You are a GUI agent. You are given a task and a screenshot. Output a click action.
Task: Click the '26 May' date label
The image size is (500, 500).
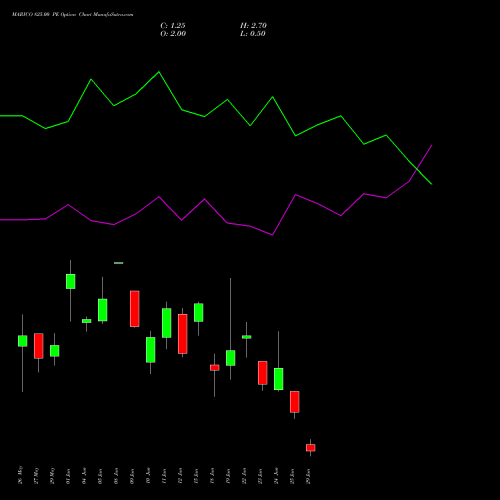[x=21, y=475]
